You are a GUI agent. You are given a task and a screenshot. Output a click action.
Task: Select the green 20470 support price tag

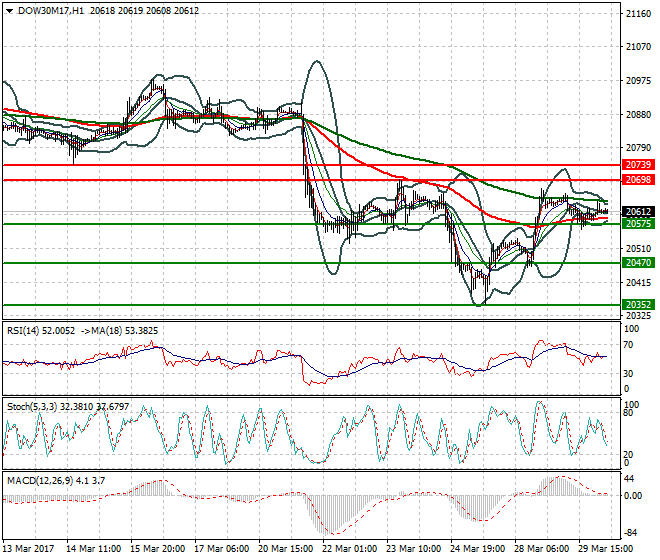(x=638, y=263)
